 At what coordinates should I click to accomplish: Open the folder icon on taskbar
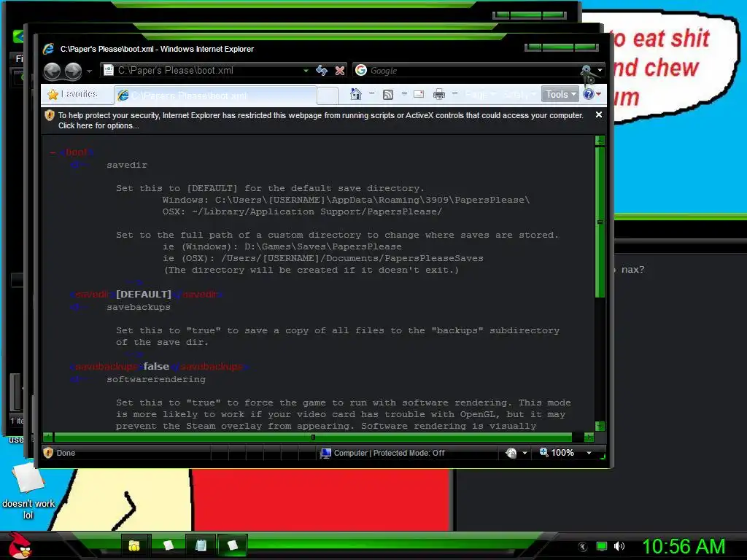(x=134, y=545)
